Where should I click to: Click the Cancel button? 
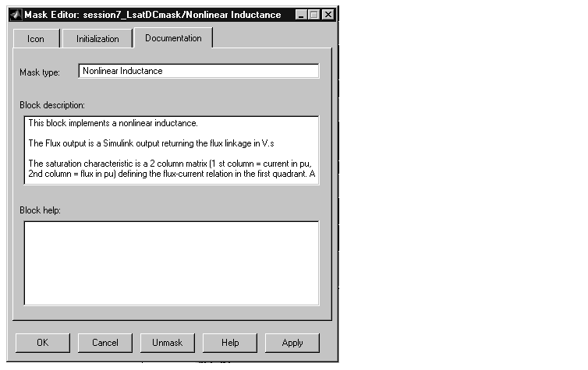click(105, 343)
